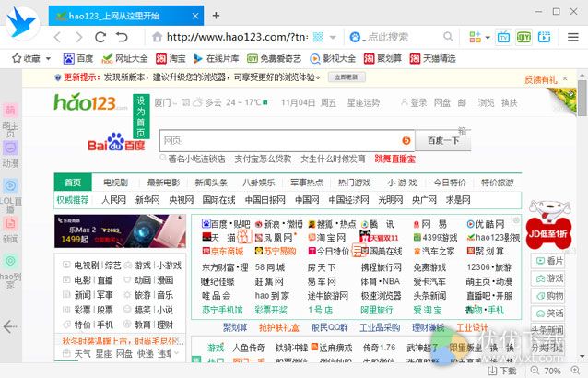Click the 购物 sidebar button
The image size is (588, 378).
pos(548,296)
